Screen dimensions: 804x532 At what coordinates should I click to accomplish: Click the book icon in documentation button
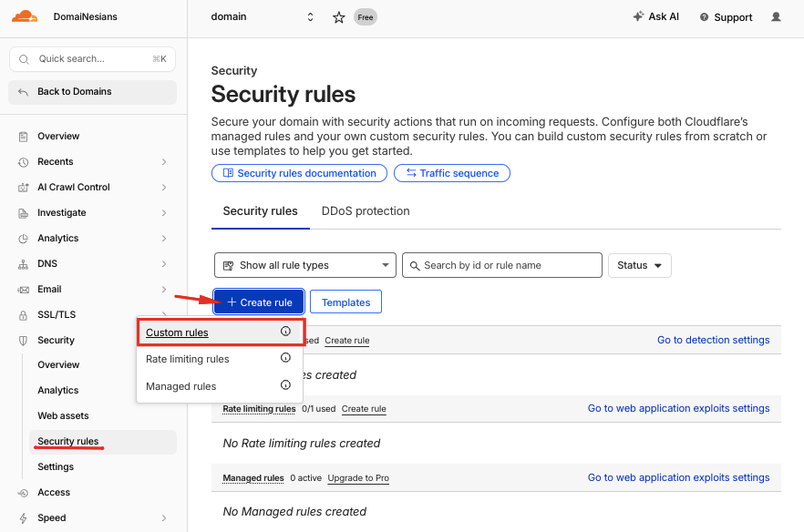tap(228, 173)
